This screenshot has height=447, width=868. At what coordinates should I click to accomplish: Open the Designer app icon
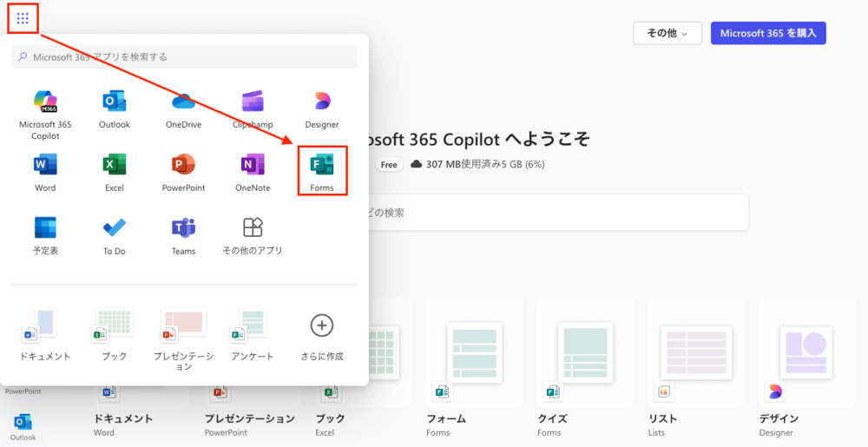(322, 108)
